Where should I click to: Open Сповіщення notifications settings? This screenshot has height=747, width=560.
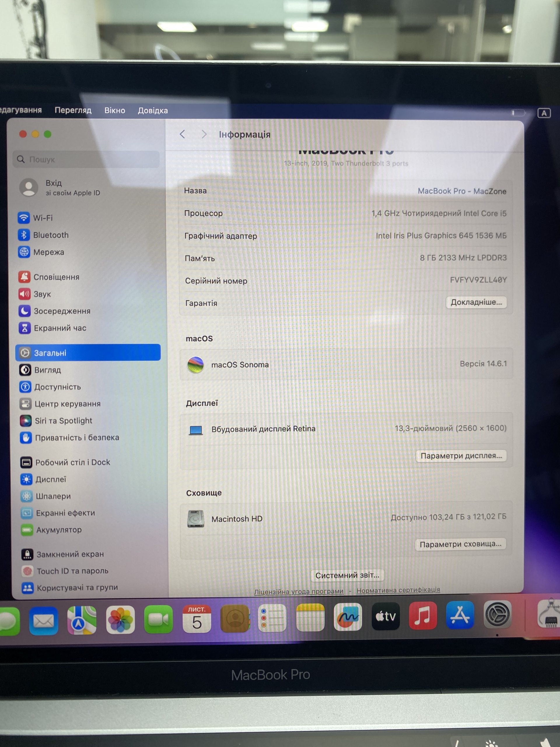[x=49, y=277]
